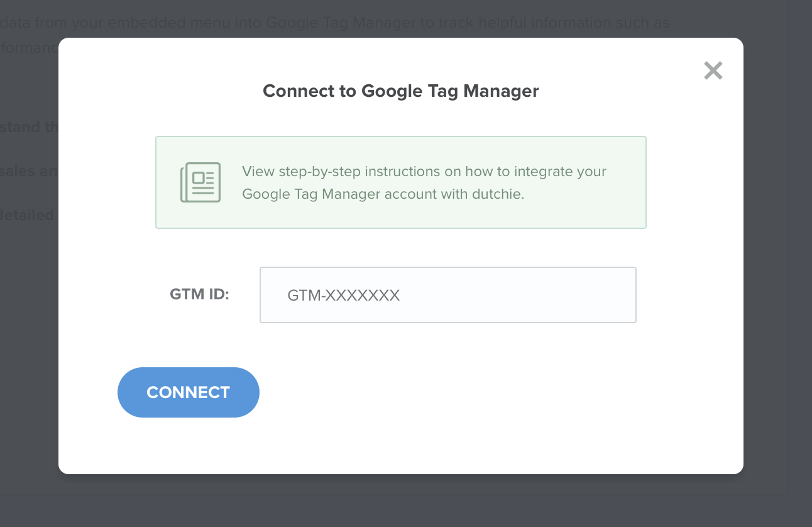Click the GTM-XXXXXXX placeholder text
Image resolution: width=812 pixels, height=527 pixels.
coord(344,295)
